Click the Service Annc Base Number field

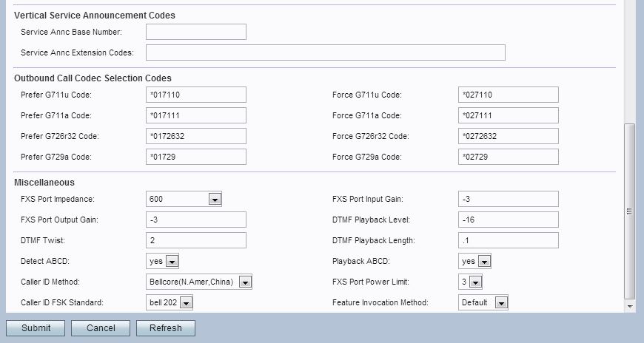tap(195, 32)
